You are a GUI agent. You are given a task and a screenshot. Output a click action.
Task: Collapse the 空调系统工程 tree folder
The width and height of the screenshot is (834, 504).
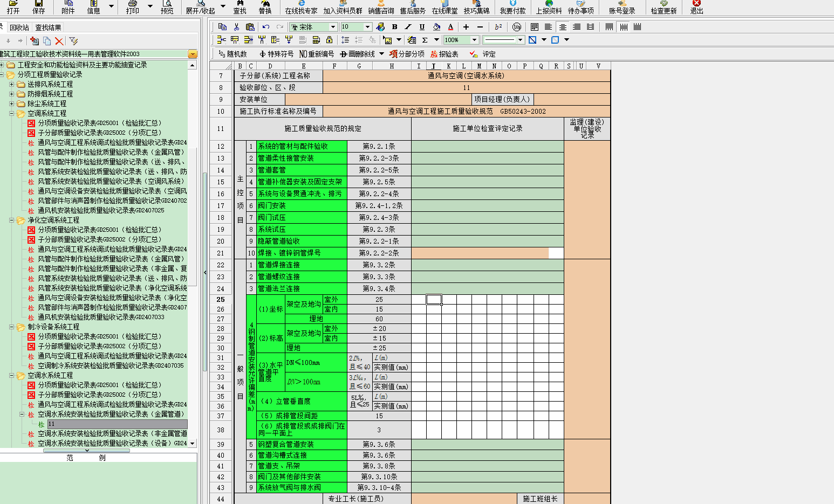pyautogui.click(x=12, y=113)
